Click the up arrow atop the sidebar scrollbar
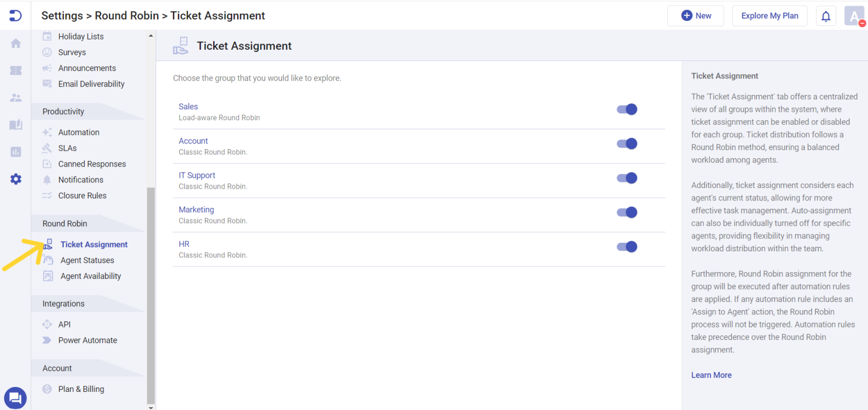868x410 pixels. (x=150, y=36)
